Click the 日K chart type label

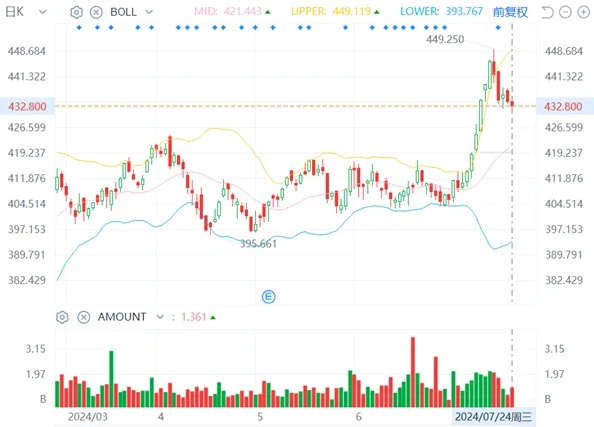[x=15, y=12]
